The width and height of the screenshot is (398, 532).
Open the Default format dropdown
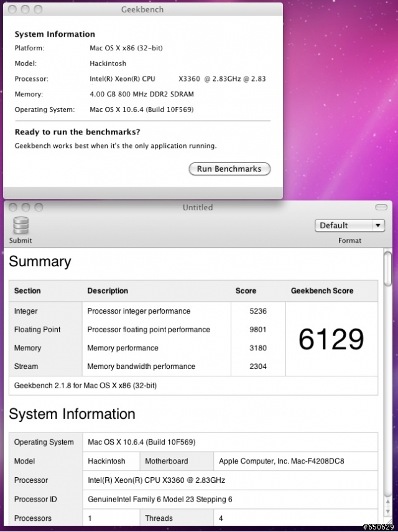click(x=349, y=226)
